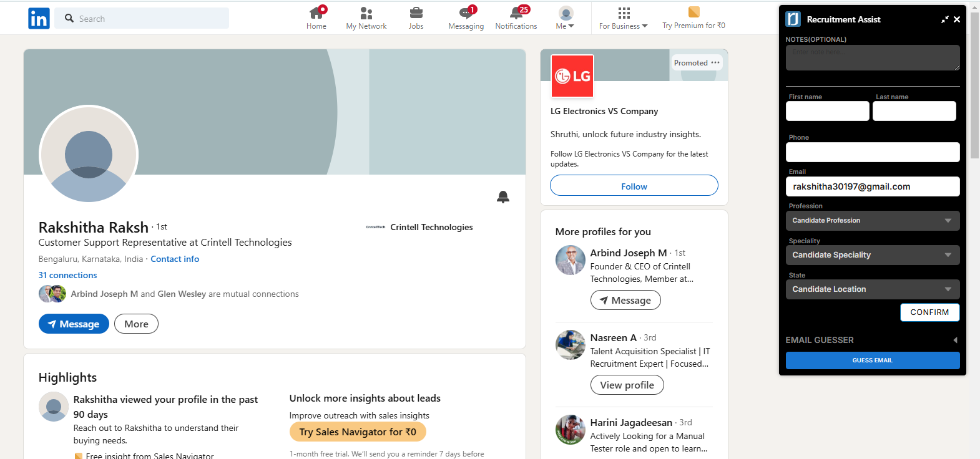Click the Email field with rakshitha30197@gmail.com
Image resolution: width=980 pixels, height=459 pixels.
pos(873,186)
